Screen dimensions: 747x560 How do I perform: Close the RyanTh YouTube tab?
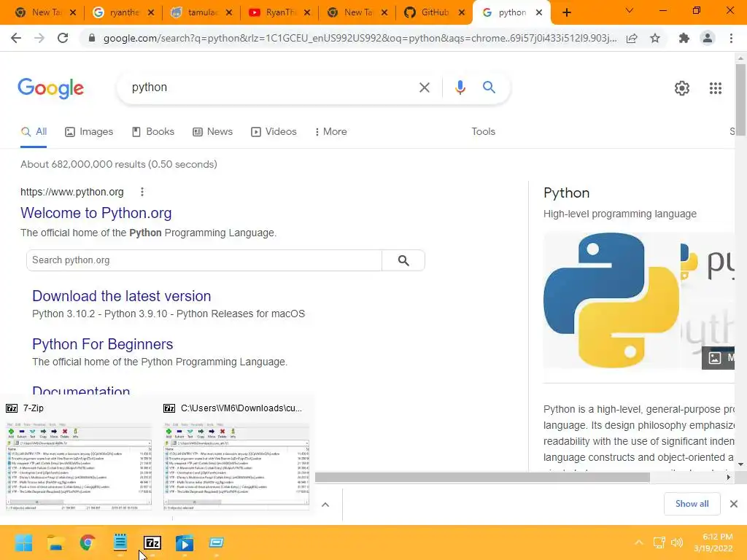[x=307, y=12]
